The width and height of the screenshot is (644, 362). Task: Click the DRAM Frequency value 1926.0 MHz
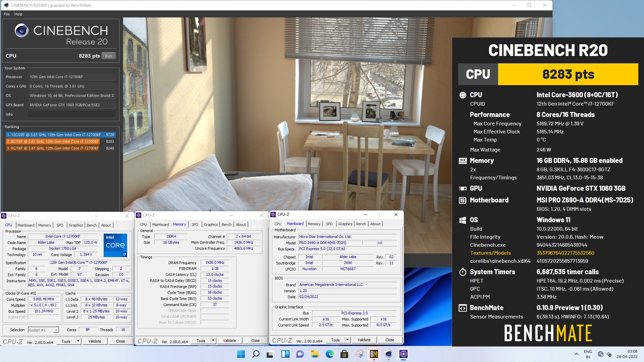215,262
